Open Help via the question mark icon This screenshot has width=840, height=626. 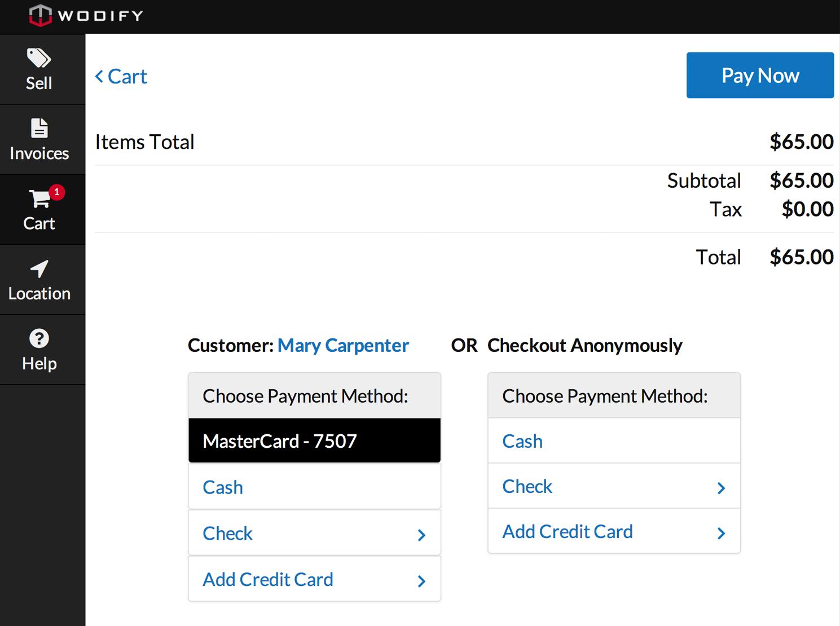coord(38,338)
